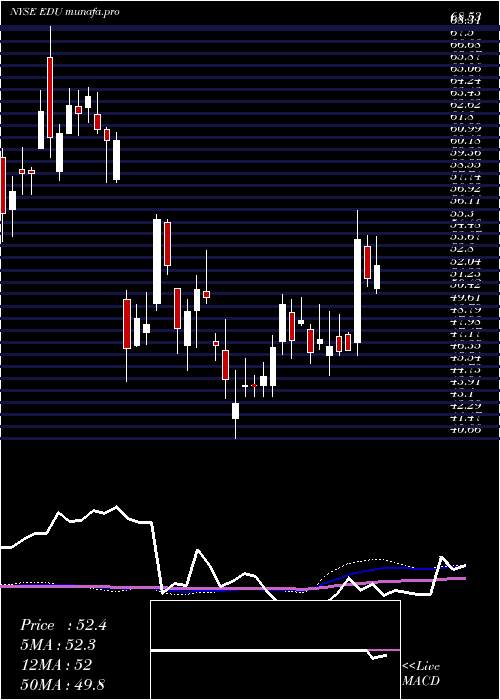Click the 64.24 price axis label
This screenshot has height=700, width=500.
(x=466, y=81)
